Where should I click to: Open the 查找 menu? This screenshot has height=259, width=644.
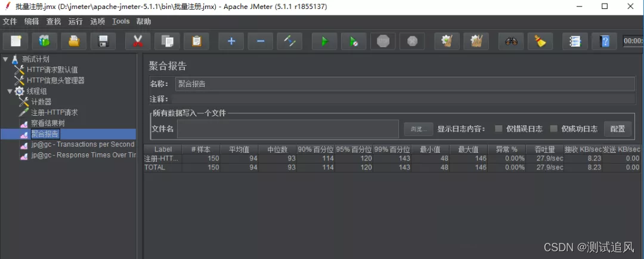point(54,21)
